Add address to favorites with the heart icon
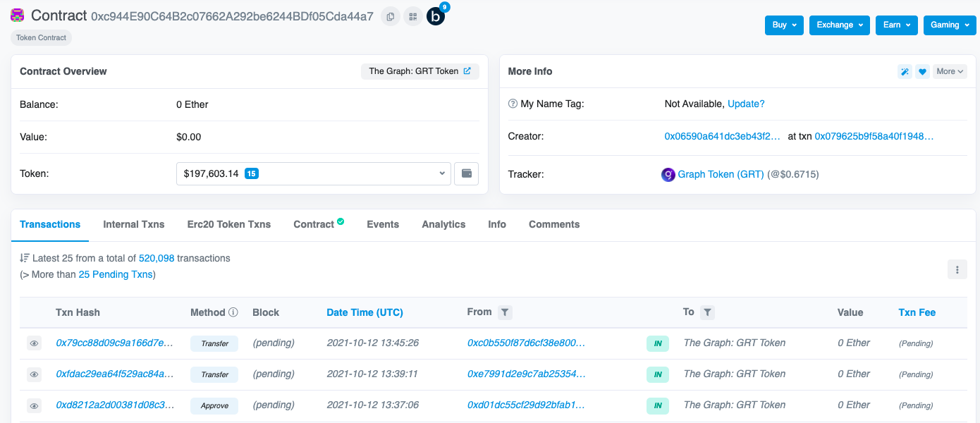The image size is (980, 423). tap(922, 71)
